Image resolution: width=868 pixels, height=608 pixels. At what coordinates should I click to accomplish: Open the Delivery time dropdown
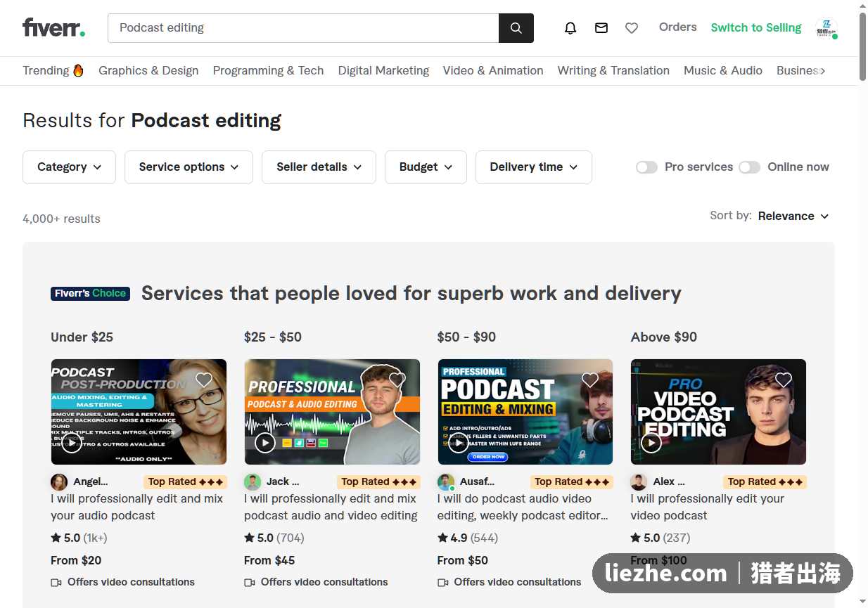point(534,167)
